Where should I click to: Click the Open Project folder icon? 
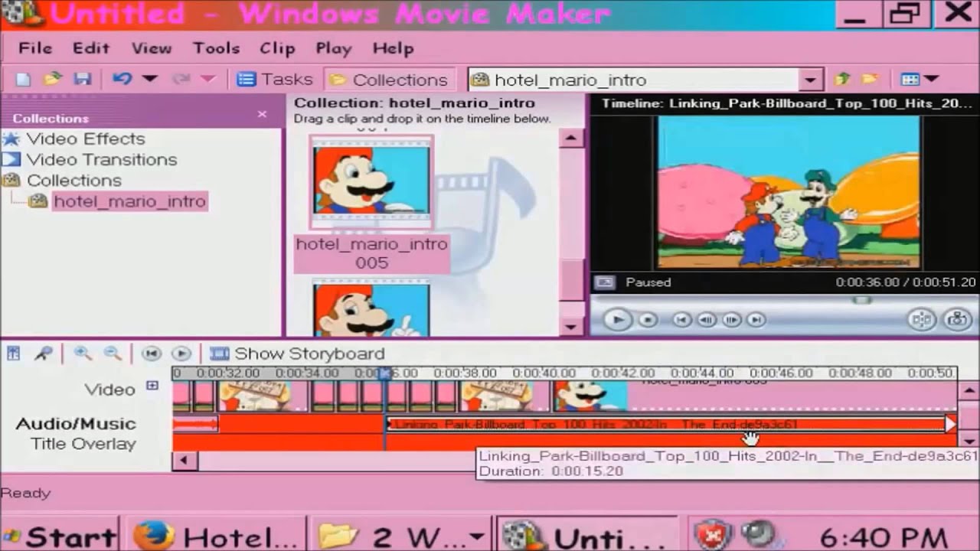point(52,79)
